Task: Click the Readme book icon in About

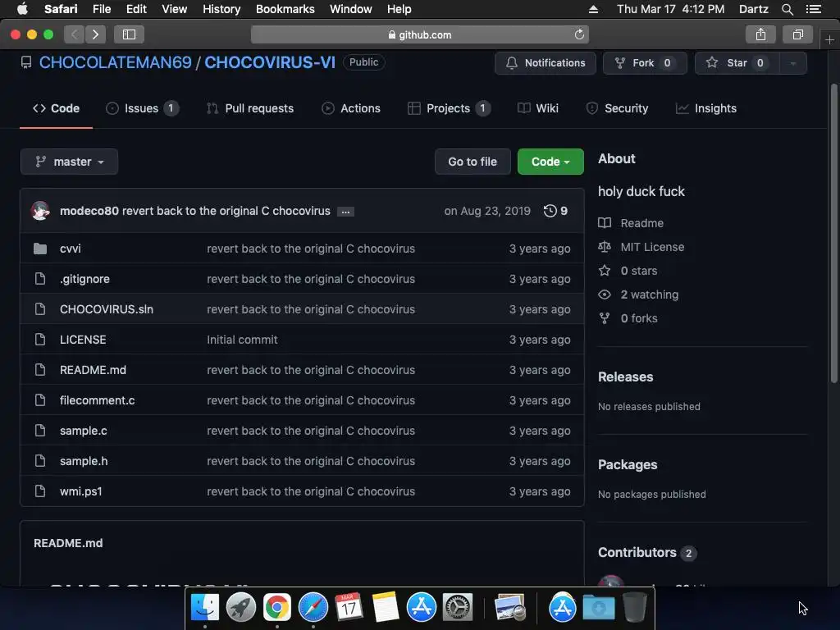Action: point(605,223)
